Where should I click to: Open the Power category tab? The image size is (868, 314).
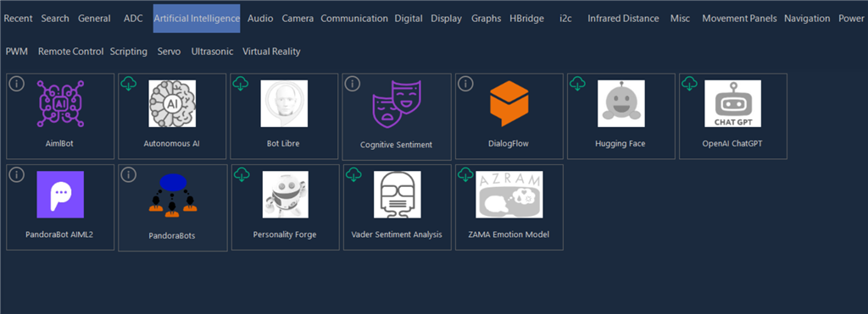point(851,19)
